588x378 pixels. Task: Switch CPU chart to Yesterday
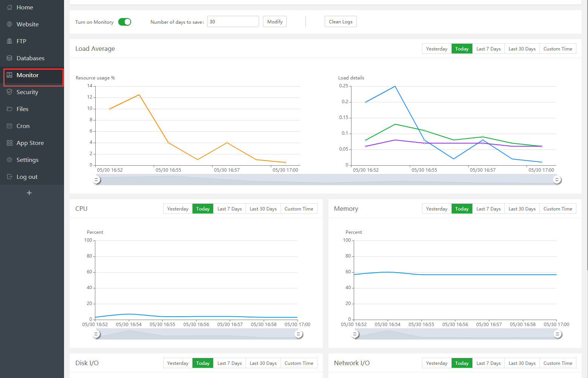tap(177, 209)
